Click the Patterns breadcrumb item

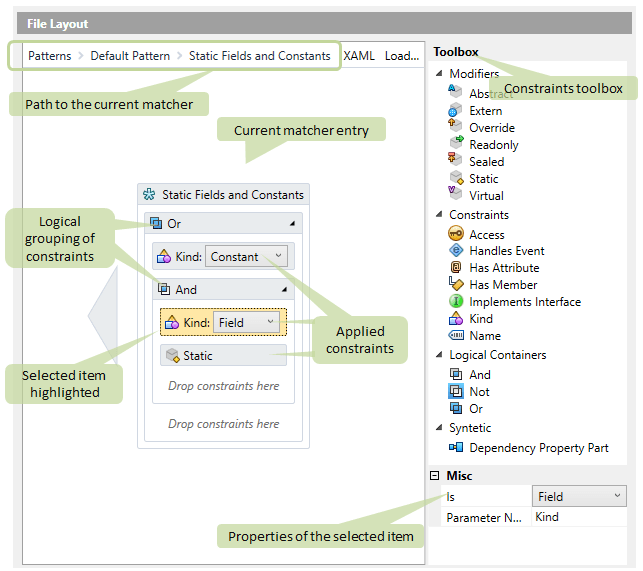[x=49, y=56]
